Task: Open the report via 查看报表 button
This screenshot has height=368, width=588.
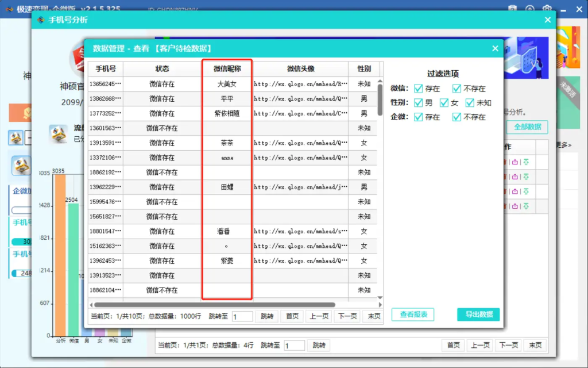Action: (413, 315)
